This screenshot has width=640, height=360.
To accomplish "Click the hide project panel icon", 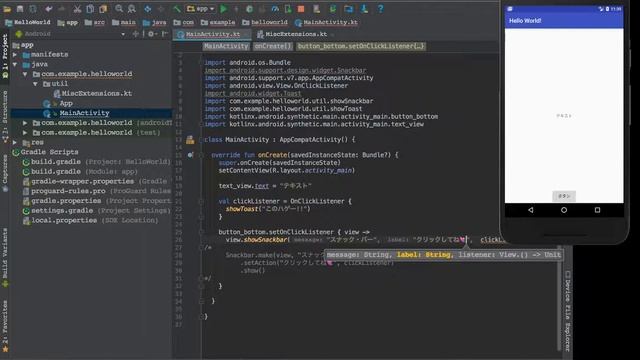I will click(165, 34).
